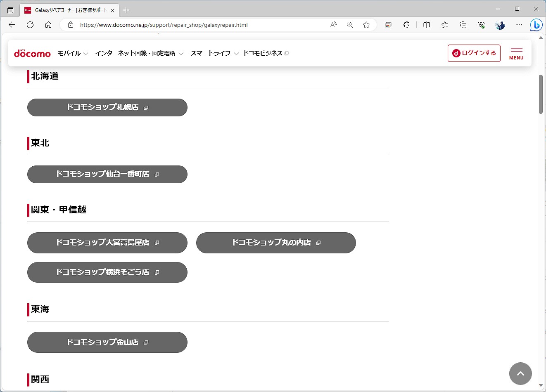Open ドコモショップ大宮高島屋店 link
546x392 pixels.
tap(107, 243)
